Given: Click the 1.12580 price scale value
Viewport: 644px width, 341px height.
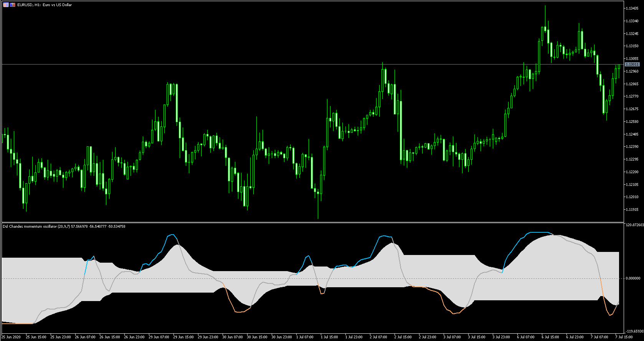Looking at the screenshot, I should [x=632, y=122].
